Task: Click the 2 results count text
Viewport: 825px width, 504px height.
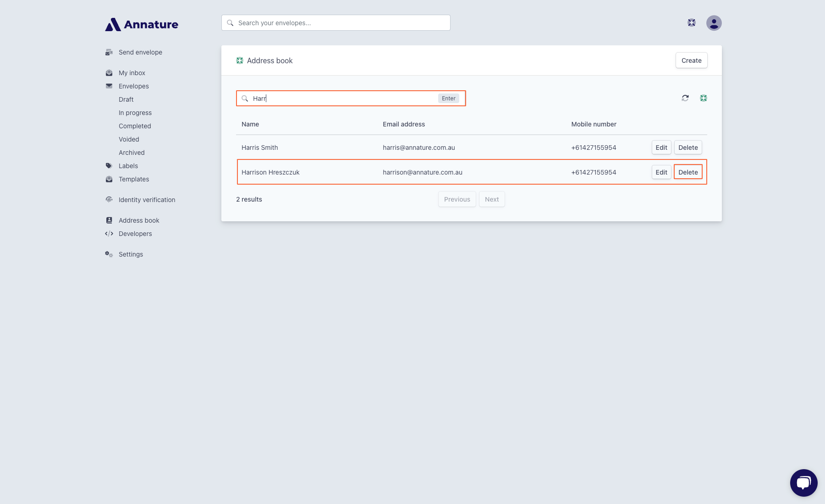Action: tap(249, 199)
